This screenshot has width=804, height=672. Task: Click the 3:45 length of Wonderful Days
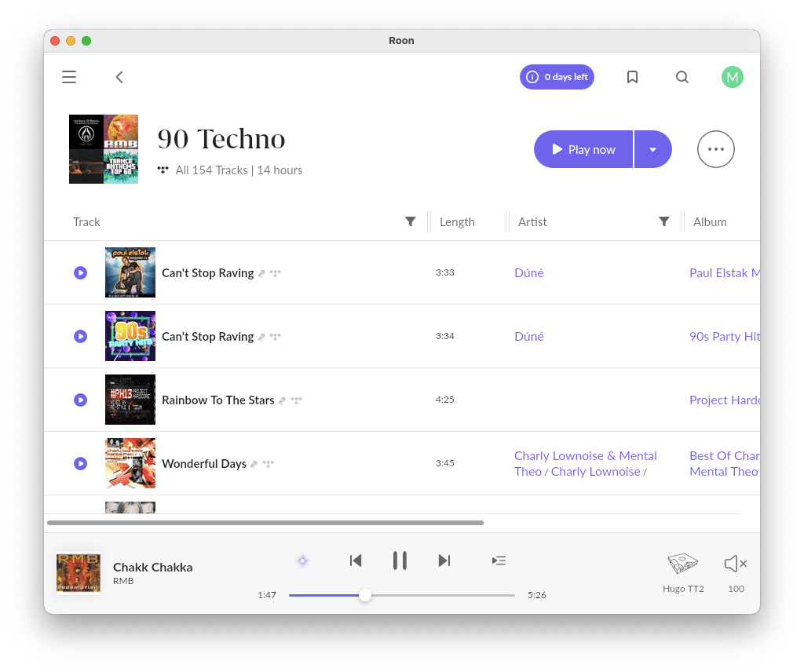pyautogui.click(x=445, y=463)
